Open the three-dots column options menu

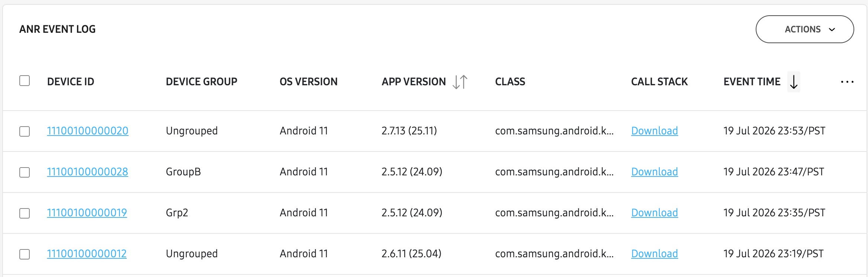pyautogui.click(x=847, y=82)
